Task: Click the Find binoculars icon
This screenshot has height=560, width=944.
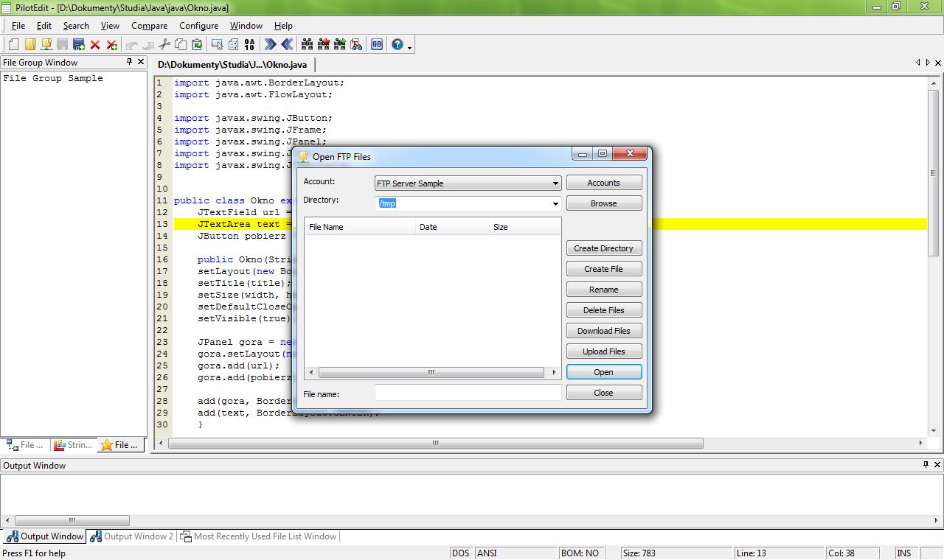Action: tap(308, 45)
